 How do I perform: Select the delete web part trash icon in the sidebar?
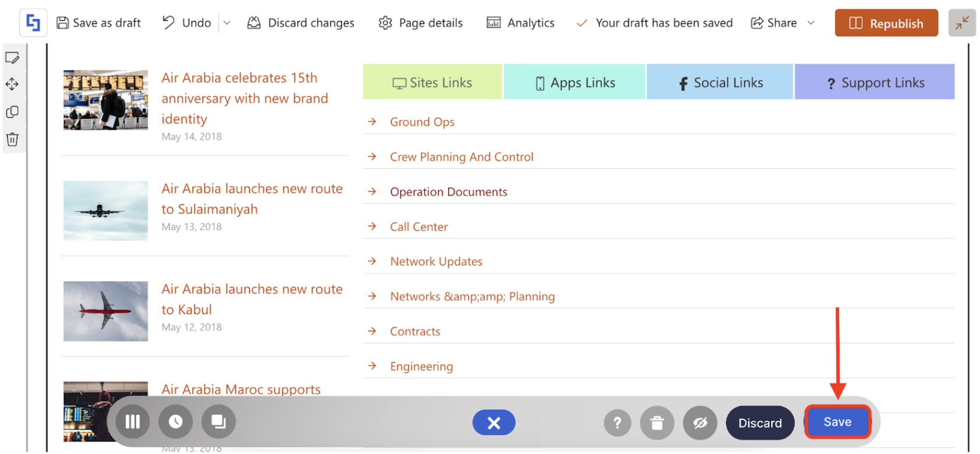[x=12, y=139]
